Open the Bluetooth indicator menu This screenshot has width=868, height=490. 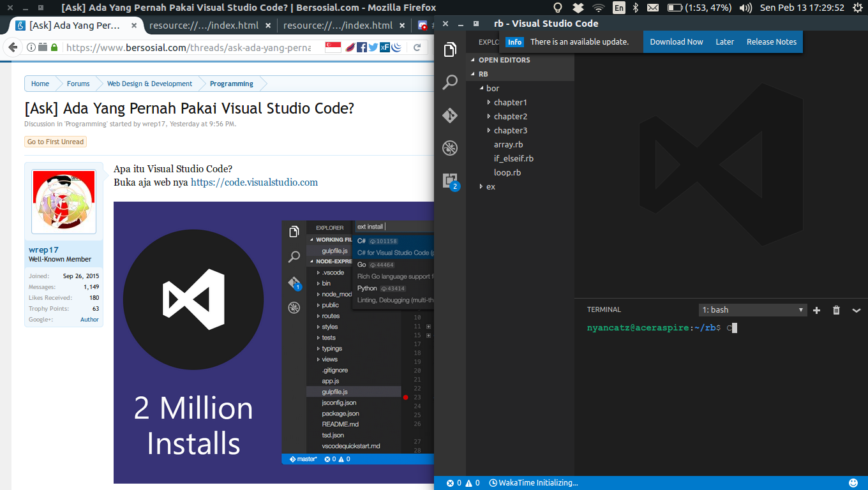pyautogui.click(x=636, y=8)
